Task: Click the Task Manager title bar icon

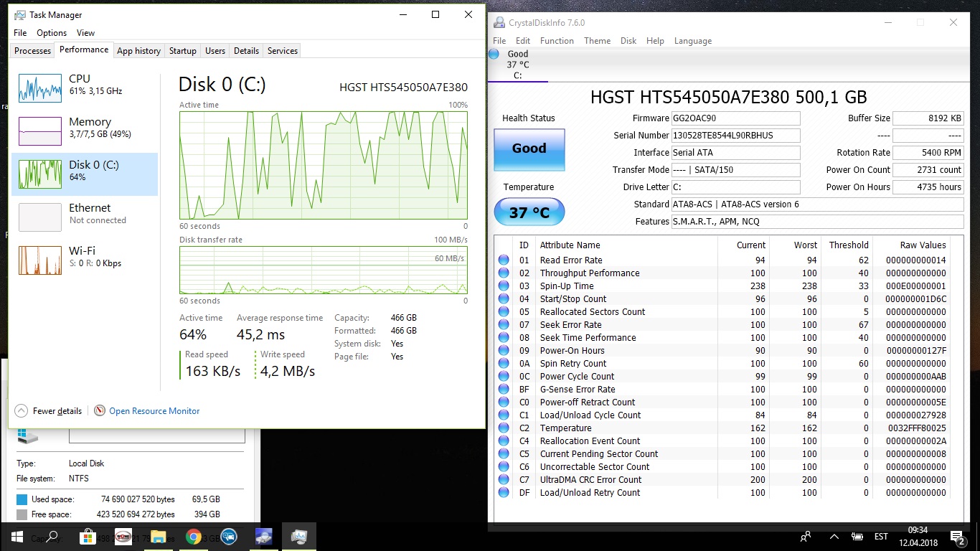Action: point(19,14)
